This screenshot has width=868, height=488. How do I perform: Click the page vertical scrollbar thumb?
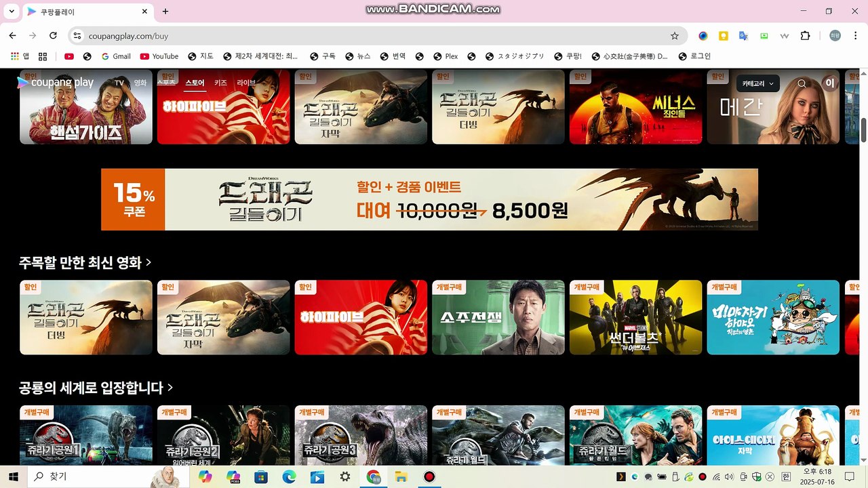click(x=863, y=129)
